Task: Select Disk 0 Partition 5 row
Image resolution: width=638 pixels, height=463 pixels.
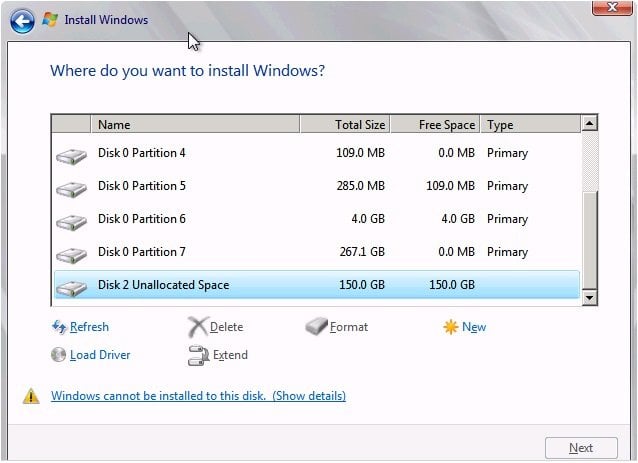Action: click(317, 186)
